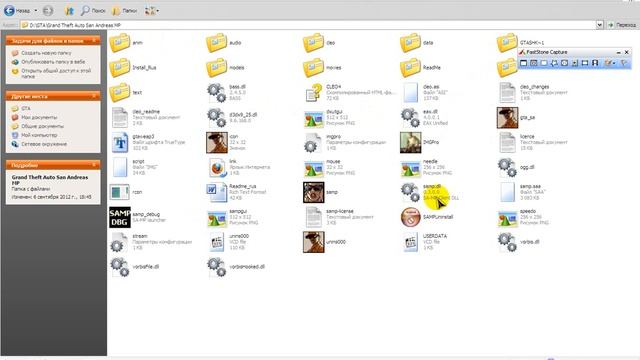FastStone: capture scrolling window icon

[575, 63]
